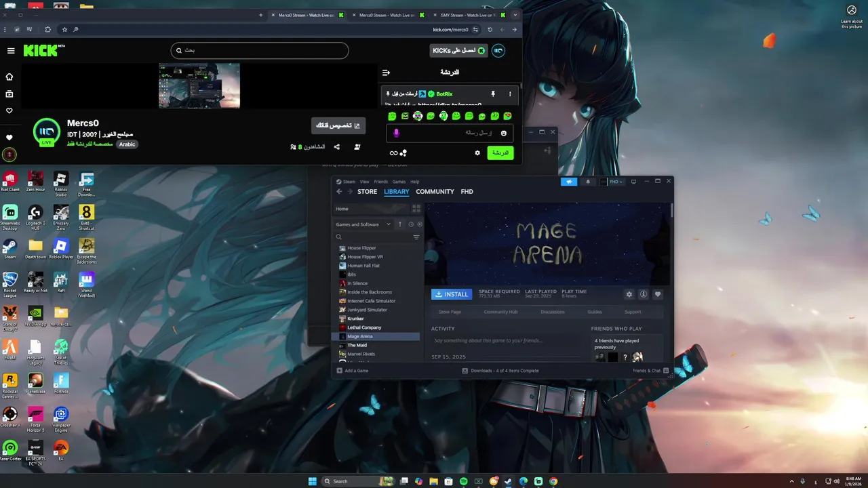Select Human Fall Flat in library
This screenshot has width=868, height=488.
coord(363,266)
